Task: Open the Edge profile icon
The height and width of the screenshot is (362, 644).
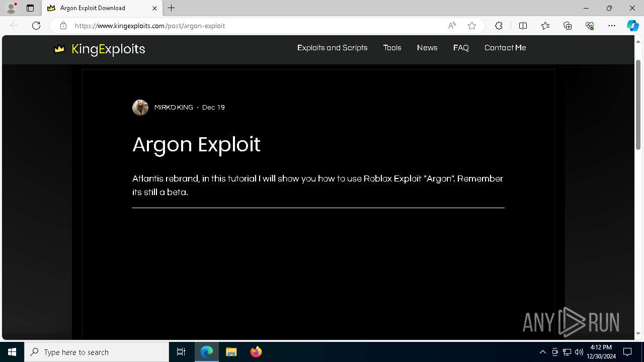Action: pyautogui.click(x=11, y=8)
